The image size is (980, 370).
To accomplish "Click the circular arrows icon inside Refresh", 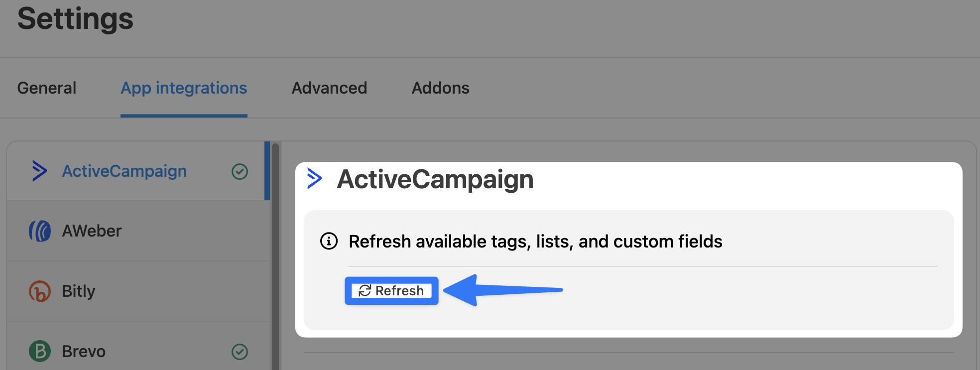I will point(365,291).
